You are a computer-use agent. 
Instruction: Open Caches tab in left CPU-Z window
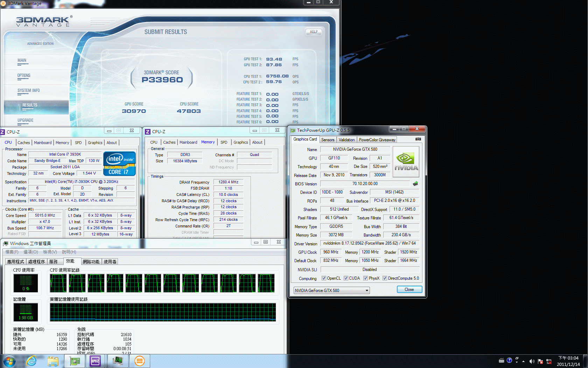[x=24, y=143]
